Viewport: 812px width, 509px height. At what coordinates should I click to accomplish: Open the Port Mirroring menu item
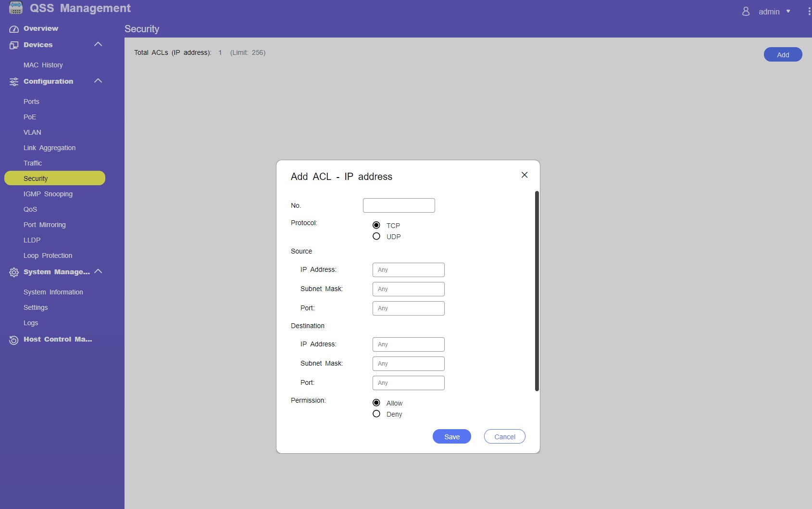[x=44, y=225]
